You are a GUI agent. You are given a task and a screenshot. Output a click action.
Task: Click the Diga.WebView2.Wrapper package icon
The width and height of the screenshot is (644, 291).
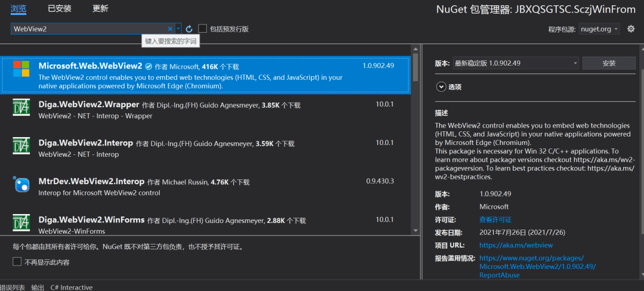(x=21, y=109)
